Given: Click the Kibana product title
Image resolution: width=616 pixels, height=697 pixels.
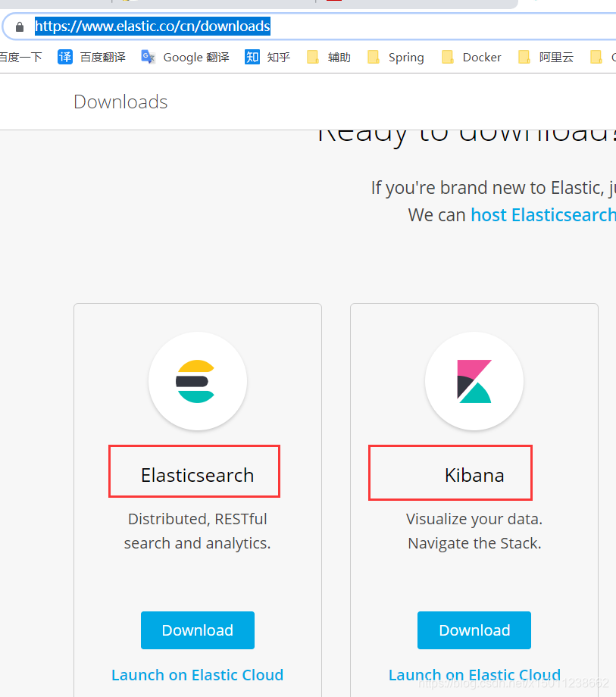Looking at the screenshot, I should click(x=474, y=475).
